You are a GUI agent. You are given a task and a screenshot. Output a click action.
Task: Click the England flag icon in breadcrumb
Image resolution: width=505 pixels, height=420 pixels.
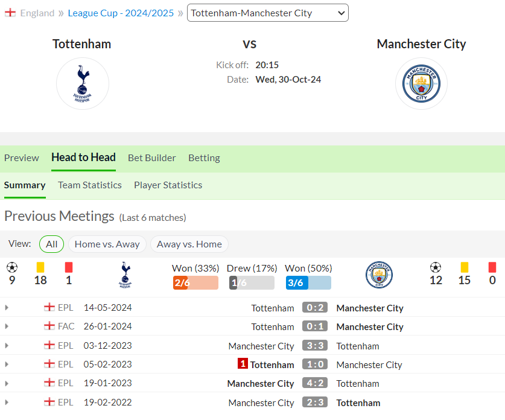point(10,13)
